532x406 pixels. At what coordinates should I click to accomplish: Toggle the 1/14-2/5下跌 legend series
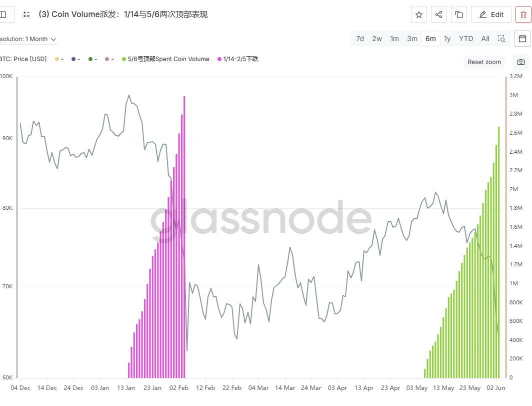[238, 59]
